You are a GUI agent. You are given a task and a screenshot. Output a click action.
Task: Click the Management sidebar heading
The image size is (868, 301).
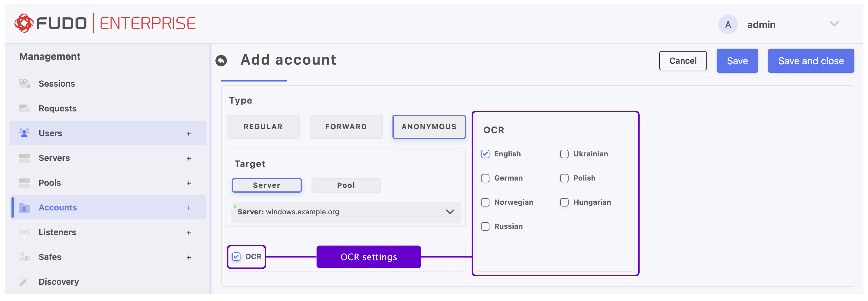click(50, 56)
